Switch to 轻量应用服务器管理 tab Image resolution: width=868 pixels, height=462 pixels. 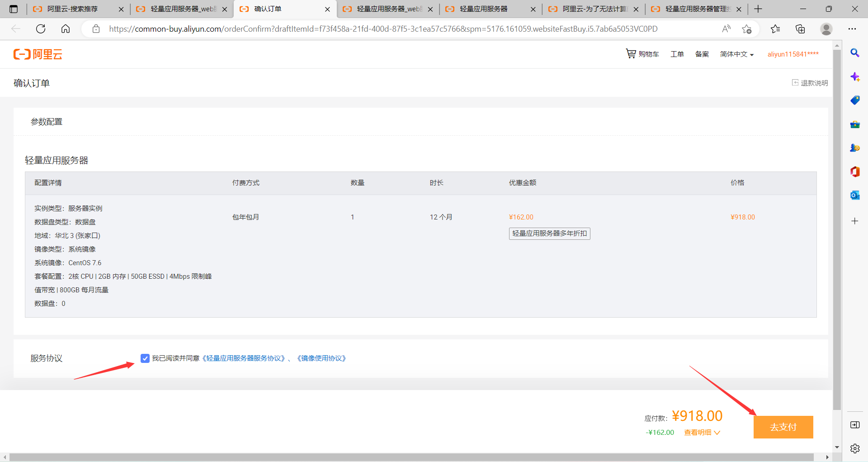[x=697, y=9]
